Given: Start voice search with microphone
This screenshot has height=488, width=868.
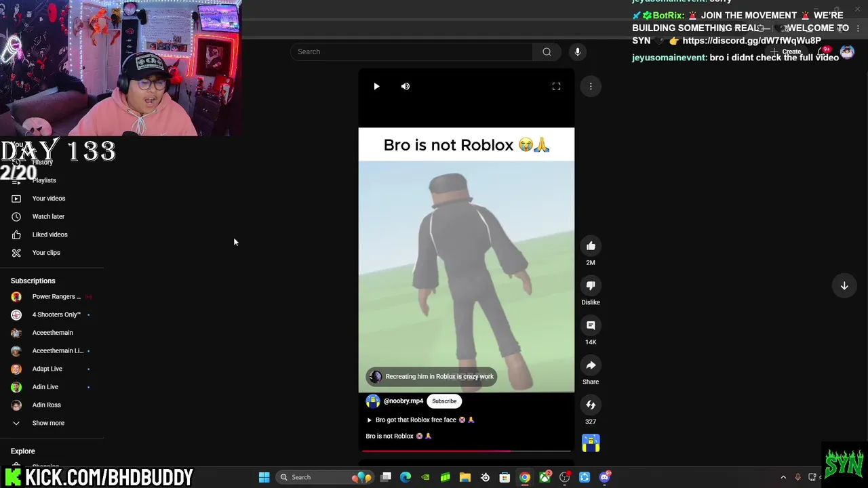Looking at the screenshot, I should 578,52.
